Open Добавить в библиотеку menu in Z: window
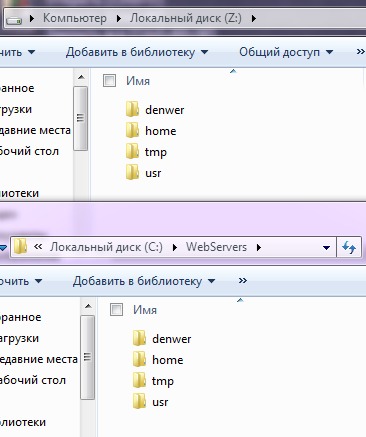The width and height of the screenshot is (366, 437). pos(137,52)
